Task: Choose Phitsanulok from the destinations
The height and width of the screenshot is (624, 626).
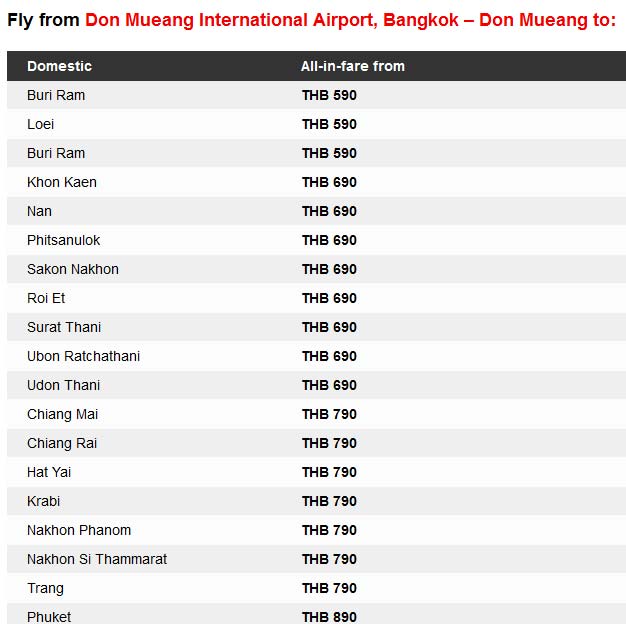Action: tap(64, 240)
